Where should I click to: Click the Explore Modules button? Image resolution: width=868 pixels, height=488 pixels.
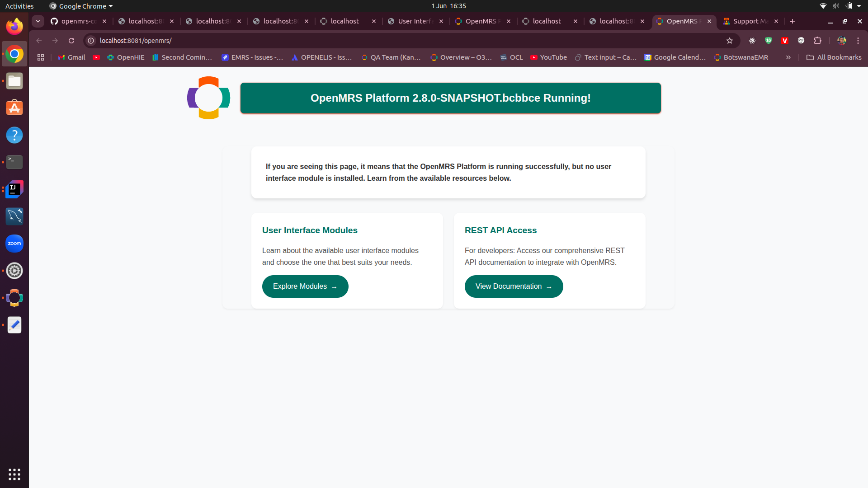pos(305,286)
